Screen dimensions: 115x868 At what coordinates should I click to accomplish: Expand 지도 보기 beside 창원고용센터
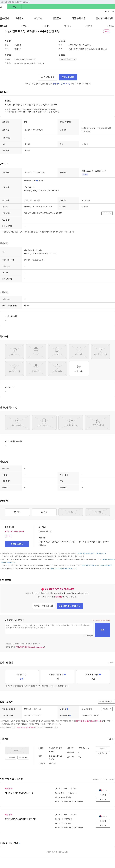click(x=107, y=709)
